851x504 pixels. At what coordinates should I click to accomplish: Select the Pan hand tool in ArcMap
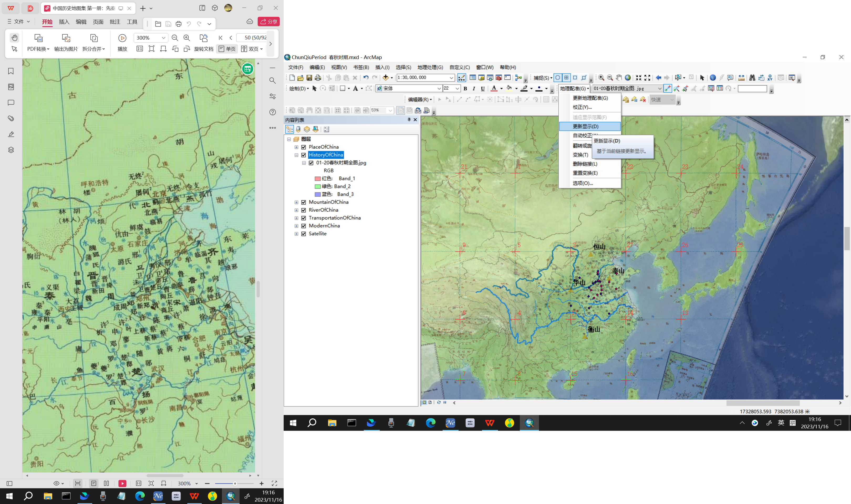619,78
